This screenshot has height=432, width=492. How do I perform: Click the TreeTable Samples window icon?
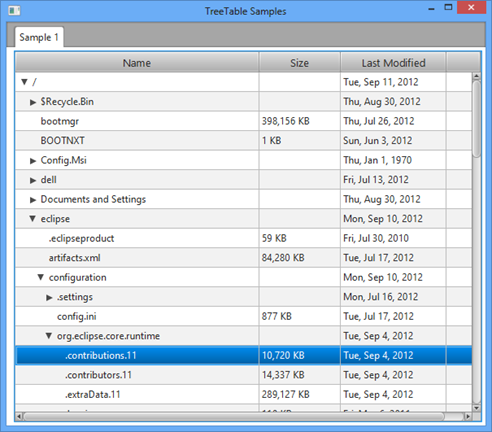pos(14,11)
